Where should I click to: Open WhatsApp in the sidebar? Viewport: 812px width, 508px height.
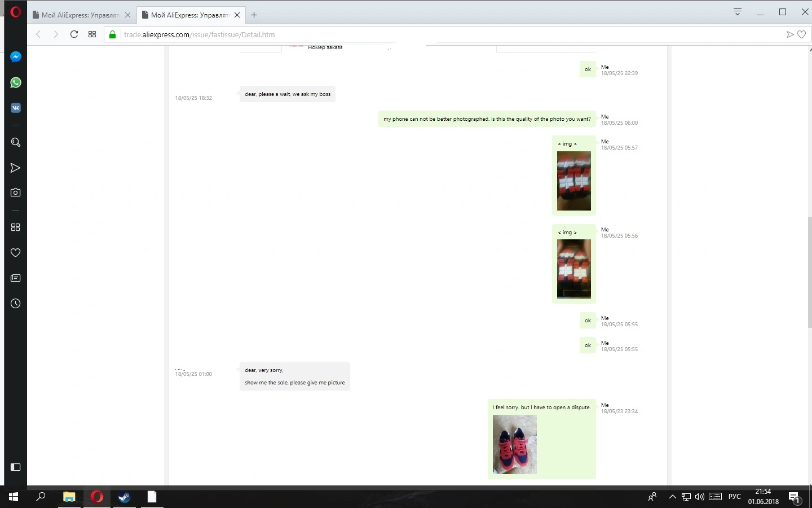16,82
